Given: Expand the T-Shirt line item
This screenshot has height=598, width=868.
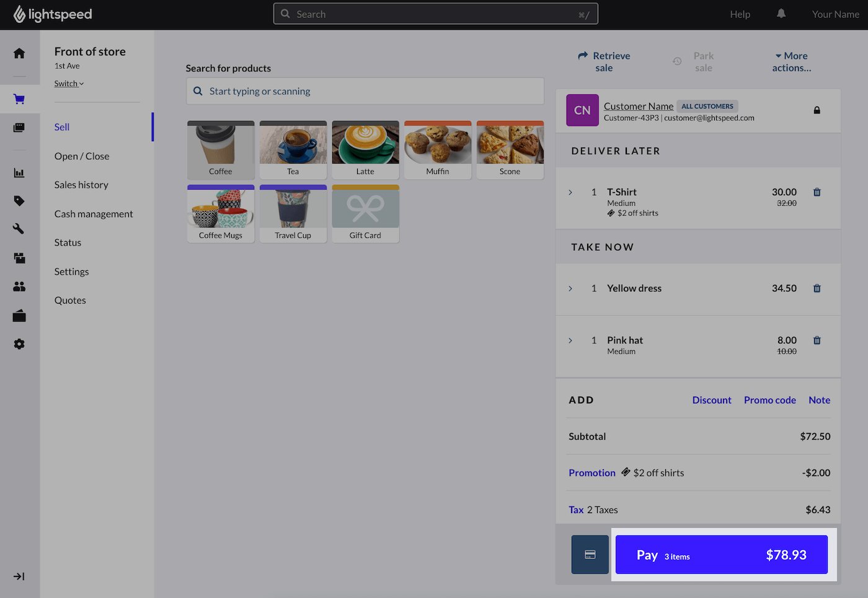Looking at the screenshot, I should (570, 193).
